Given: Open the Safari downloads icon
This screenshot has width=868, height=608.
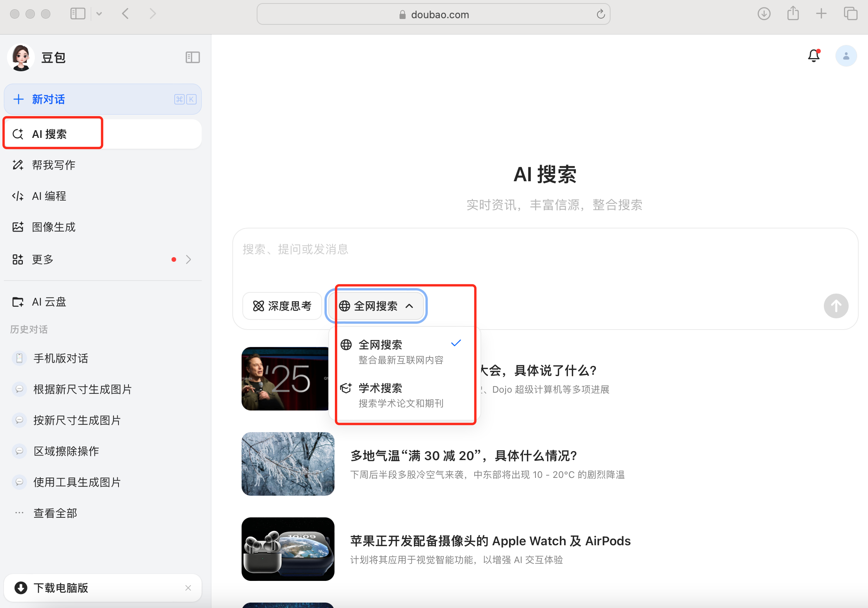Looking at the screenshot, I should pos(764,14).
